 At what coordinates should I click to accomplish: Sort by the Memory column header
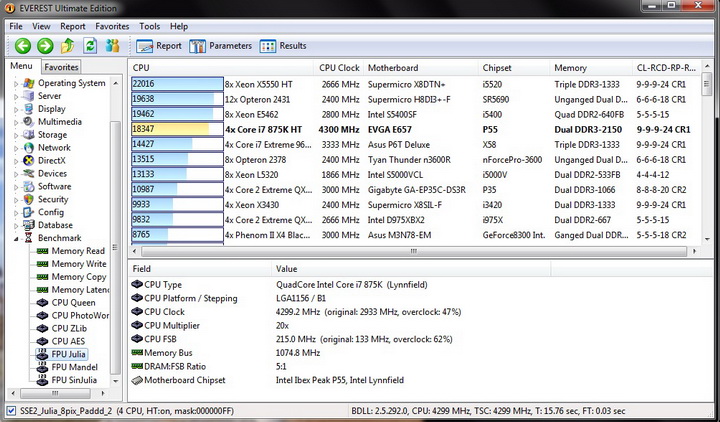591,68
